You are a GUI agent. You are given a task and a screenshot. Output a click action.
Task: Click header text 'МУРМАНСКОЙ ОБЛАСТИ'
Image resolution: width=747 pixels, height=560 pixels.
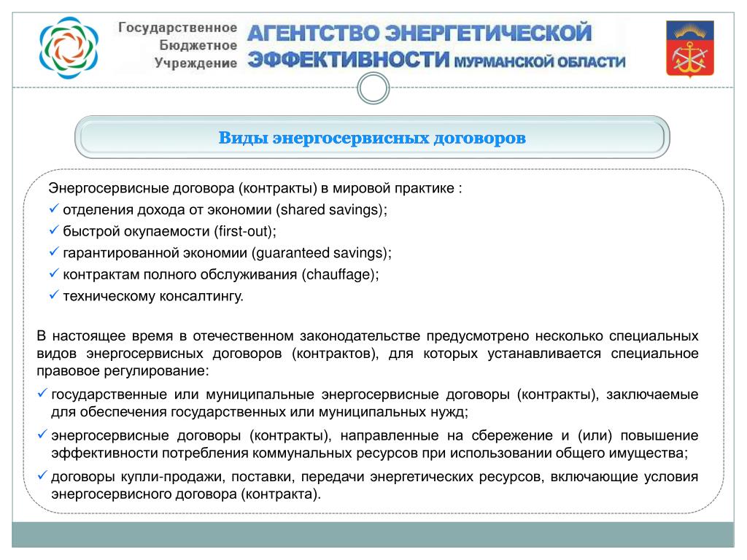pos(539,62)
